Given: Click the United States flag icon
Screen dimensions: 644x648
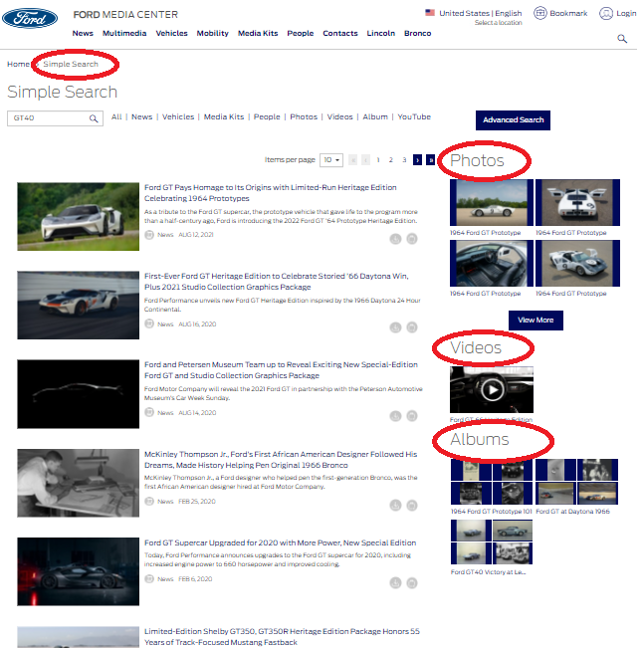Looking at the screenshot, I should pos(429,12).
